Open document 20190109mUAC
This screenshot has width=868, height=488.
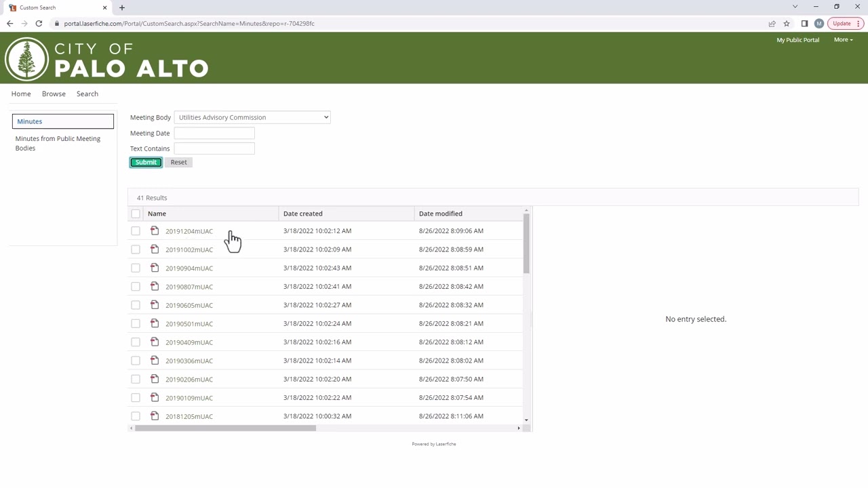(x=189, y=398)
